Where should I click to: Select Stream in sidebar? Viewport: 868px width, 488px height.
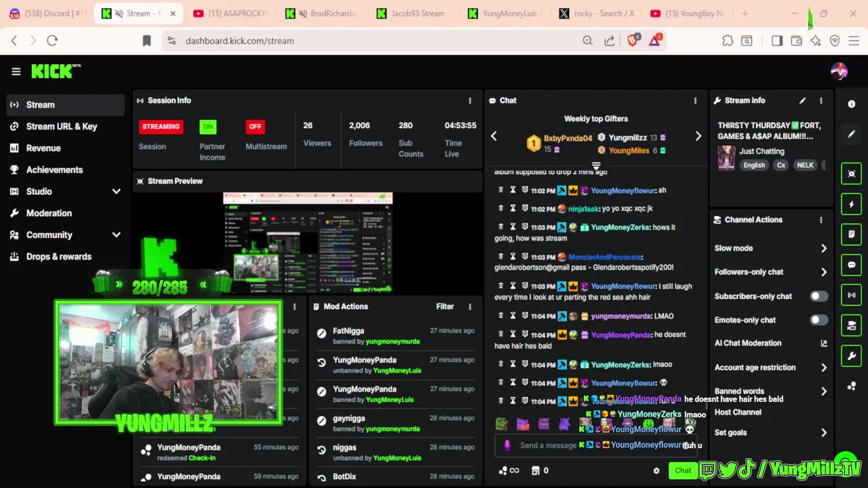pos(66,104)
